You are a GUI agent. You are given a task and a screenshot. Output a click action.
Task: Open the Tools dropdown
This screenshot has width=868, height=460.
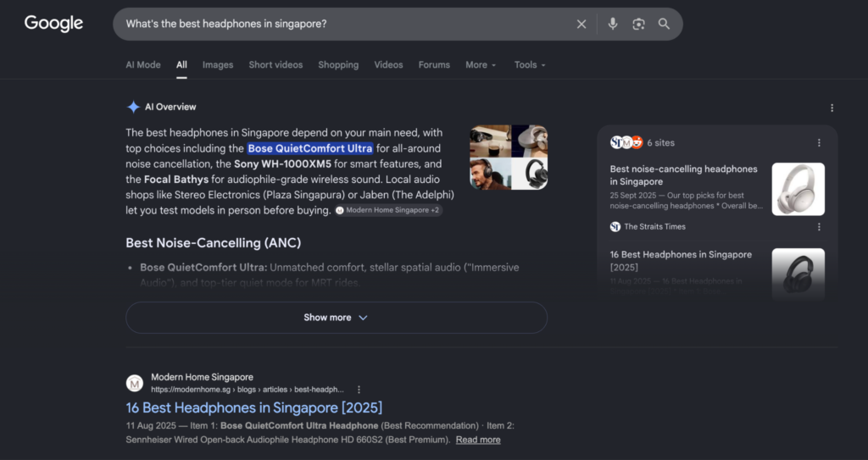pos(530,64)
